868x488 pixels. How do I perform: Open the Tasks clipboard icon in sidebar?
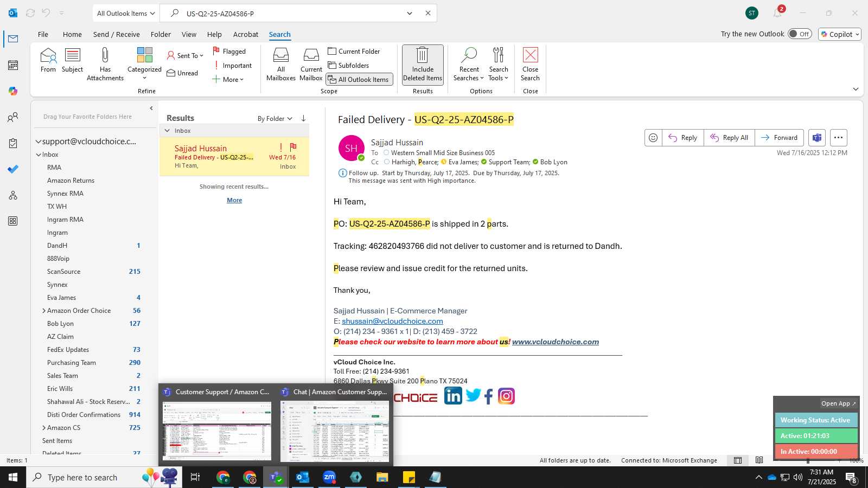click(x=13, y=143)
